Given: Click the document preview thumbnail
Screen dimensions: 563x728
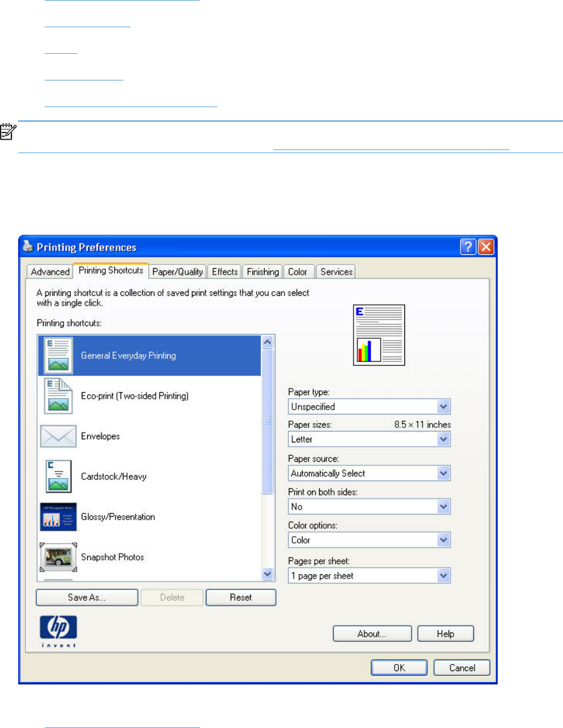Looking at the screenshot, I should pyautogui.click(x=379, y=335).
